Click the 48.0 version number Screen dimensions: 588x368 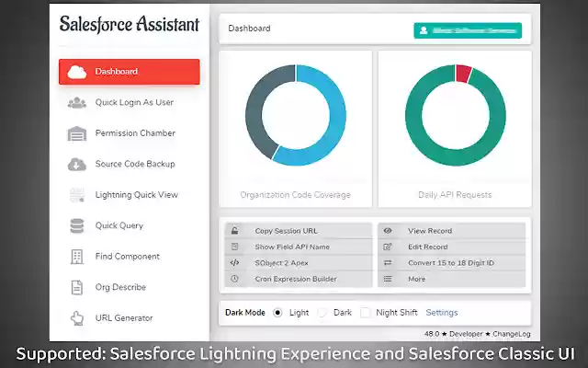[x=432, y=334]
